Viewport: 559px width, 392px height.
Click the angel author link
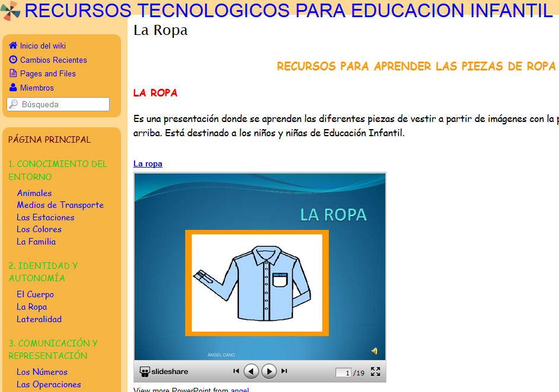pos(239,389)
